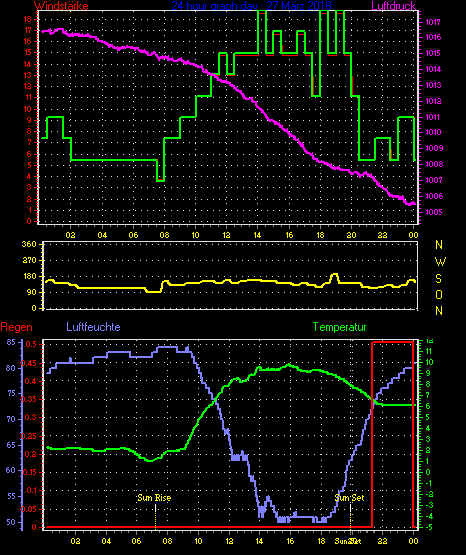Click the humidity axis value 70

point(11,419)
